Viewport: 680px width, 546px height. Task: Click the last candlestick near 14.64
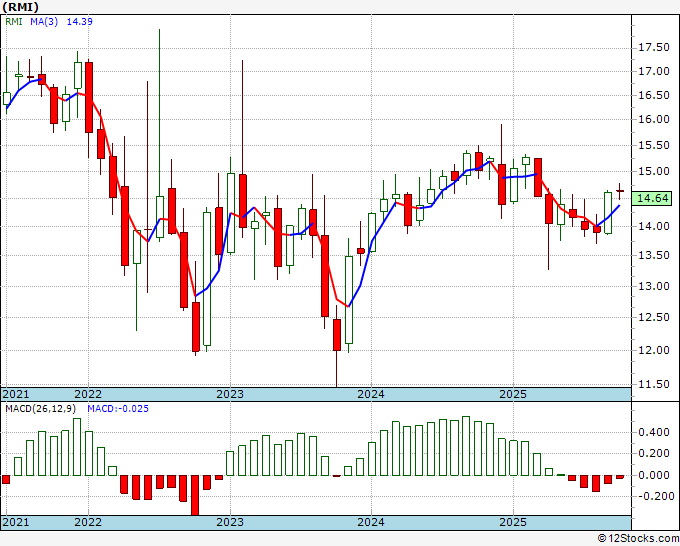pos(620,191)
